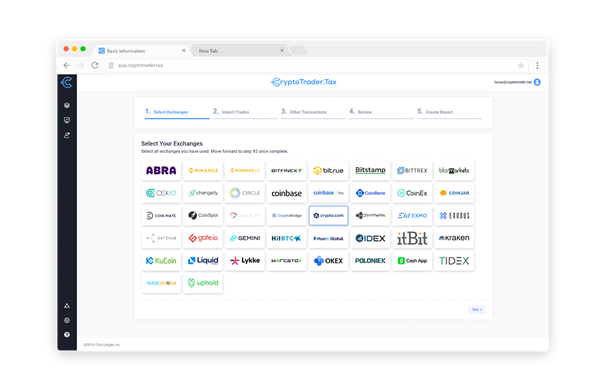Click the user account avatar icon
The height and width of the screenshot is (391, 605).
point(537,82)
